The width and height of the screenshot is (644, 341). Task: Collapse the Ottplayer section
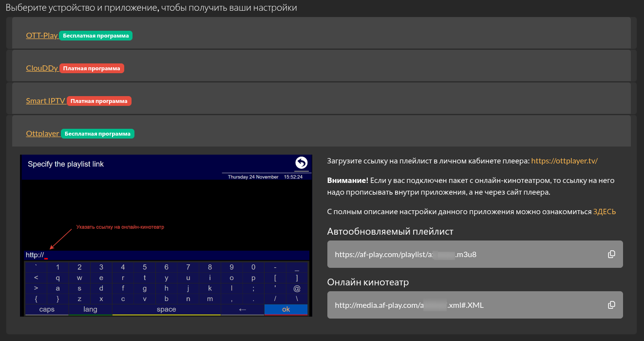click(x=42, y=133)
